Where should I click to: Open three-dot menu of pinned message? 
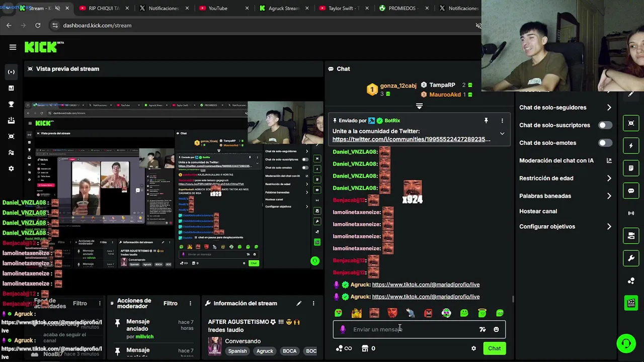pyautogui.click(x=502, y=121)
